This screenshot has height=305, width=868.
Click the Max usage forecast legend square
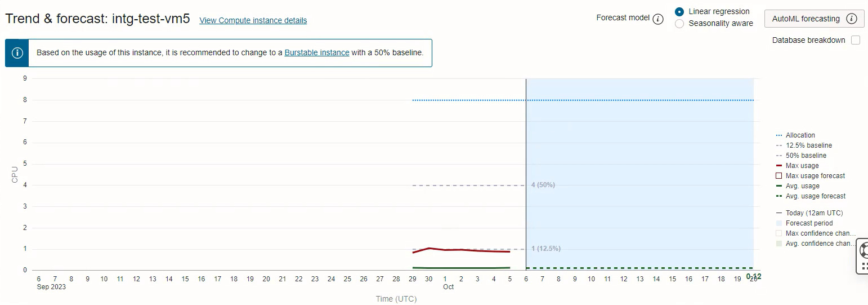coord(779,176)
